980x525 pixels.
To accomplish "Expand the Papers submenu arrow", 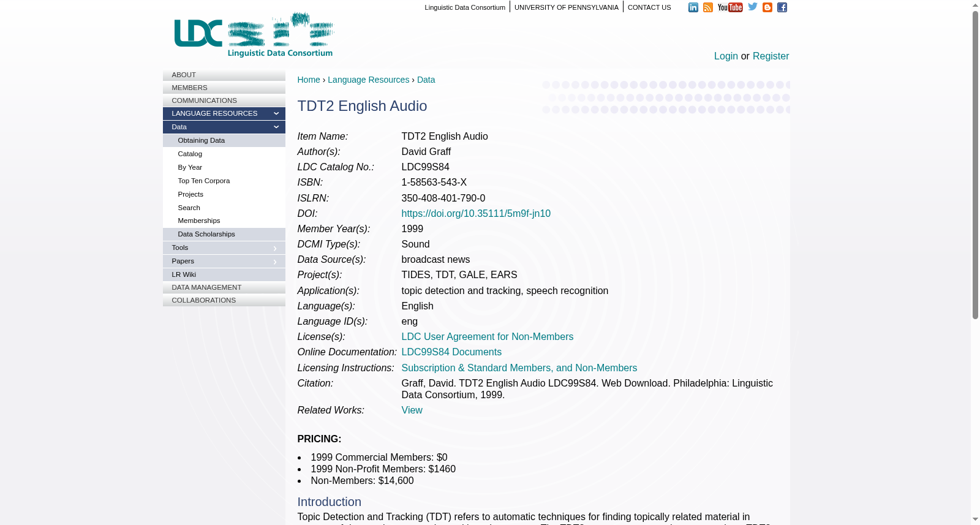I will (275, 262).
